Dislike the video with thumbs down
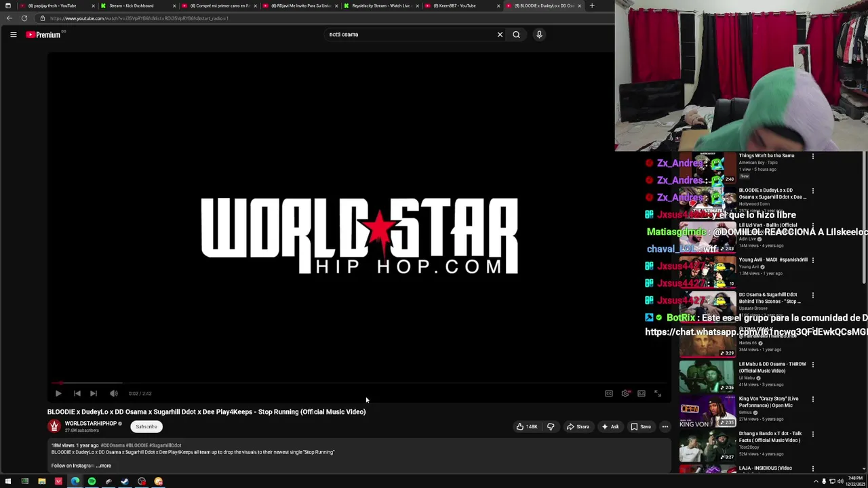This screenshot has width=868, height=488. point(551,426)
